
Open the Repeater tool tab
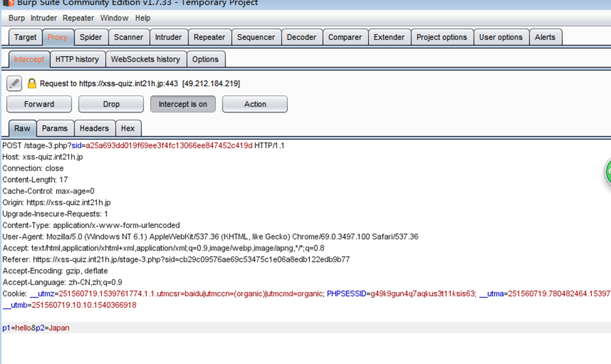(x=209, y=37)
